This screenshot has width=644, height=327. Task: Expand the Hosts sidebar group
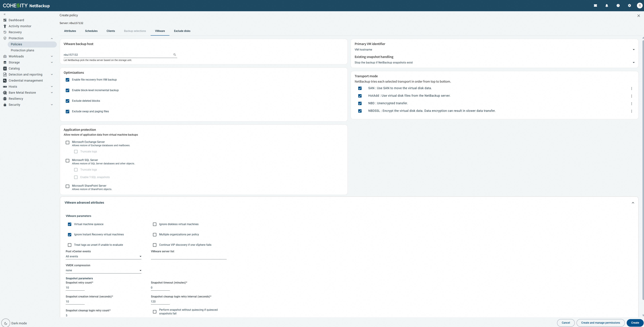click(x=52, y=87)
